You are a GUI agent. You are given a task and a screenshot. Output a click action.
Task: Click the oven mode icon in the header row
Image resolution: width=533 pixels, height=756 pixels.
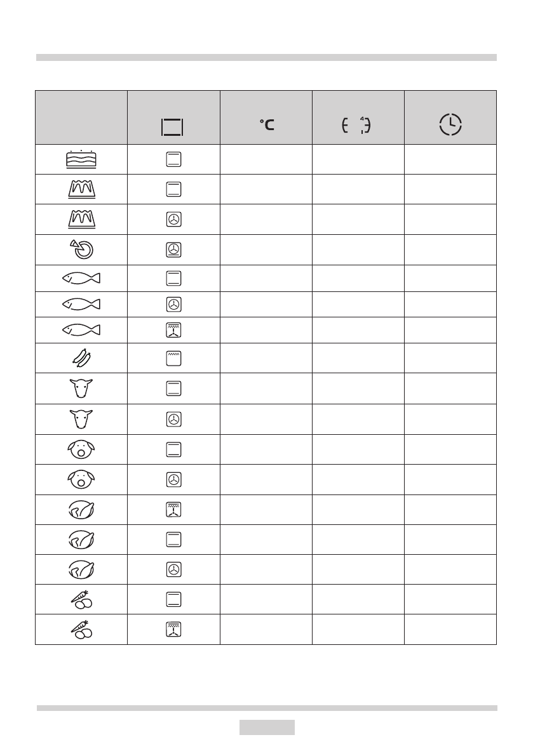click(172, 128)
